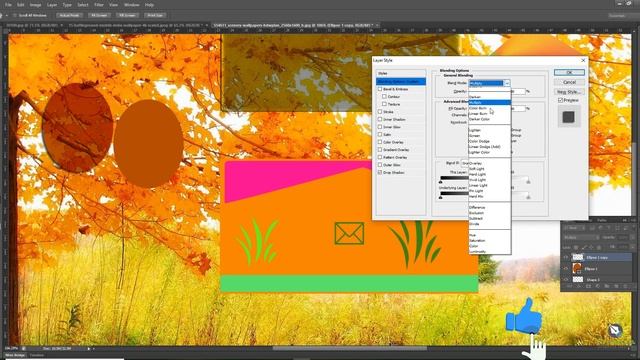This screenshot has width=640, height=360.
Task: Select the Shape 3 layer thumbnail
Action: click(x=578, y=280)
